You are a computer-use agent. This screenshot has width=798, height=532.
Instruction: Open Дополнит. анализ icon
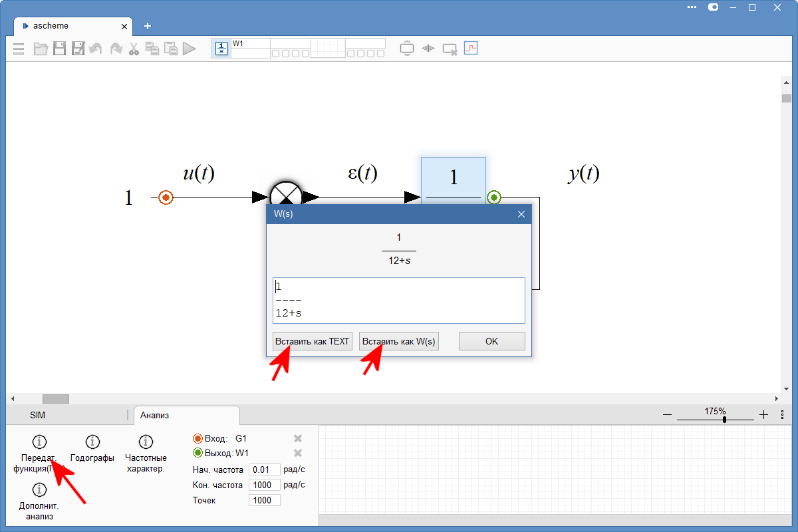click(39, 490)
